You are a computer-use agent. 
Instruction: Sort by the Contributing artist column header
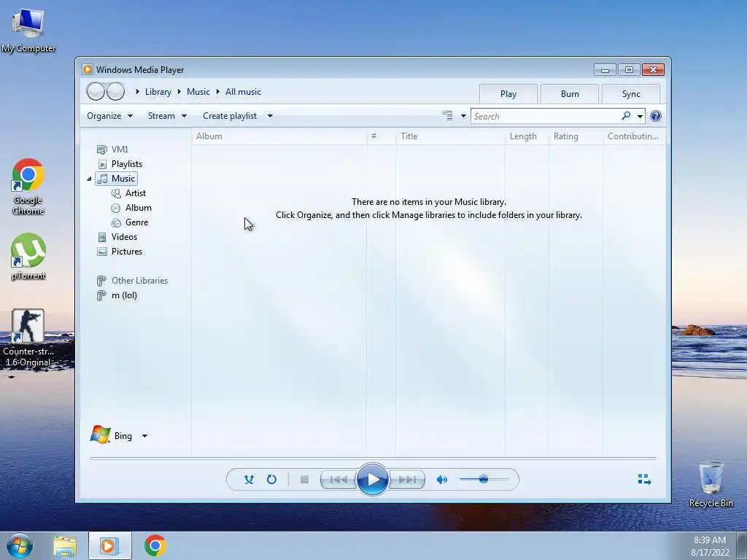(x=634, y=136)
